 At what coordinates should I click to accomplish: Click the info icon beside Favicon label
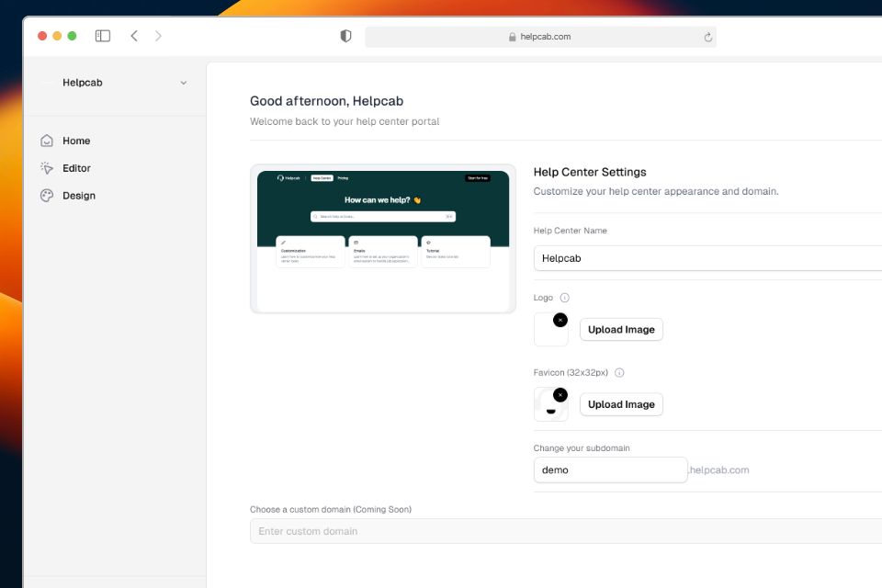point(619,373)
